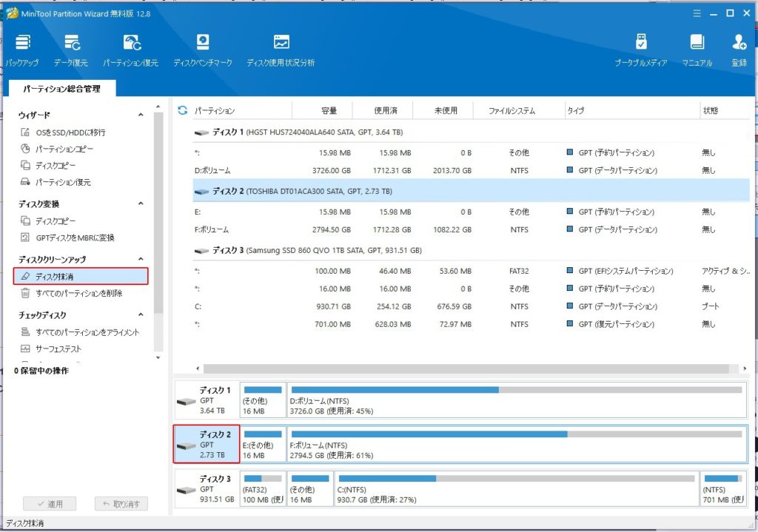Collapse the ディスククリーンアップ section
Image resolution: width=758 pixels, height=532 pixels.
141,260
